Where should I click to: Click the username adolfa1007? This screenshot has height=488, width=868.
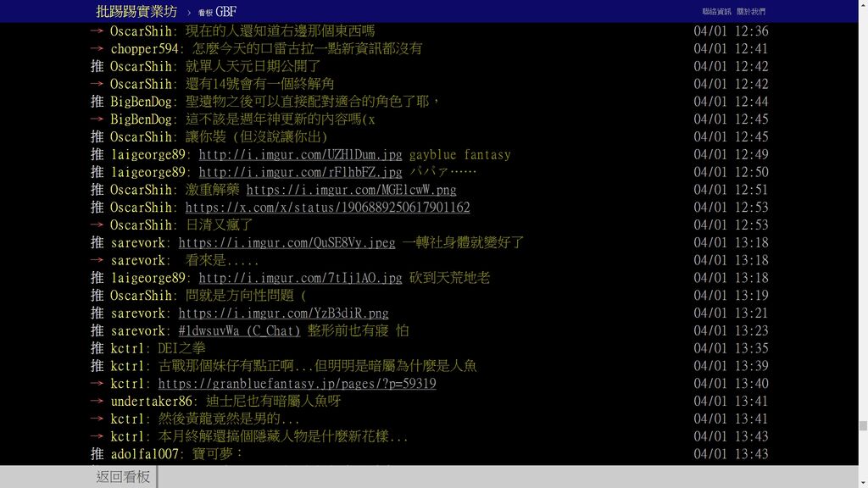144,454
